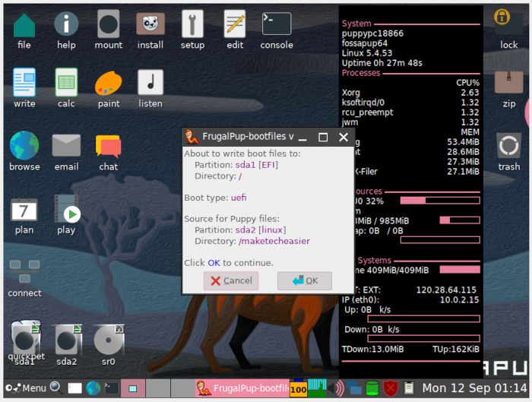
Task: Click the /maketecheasier directory text
Action: pyautogui.click(x=274, y=241)
